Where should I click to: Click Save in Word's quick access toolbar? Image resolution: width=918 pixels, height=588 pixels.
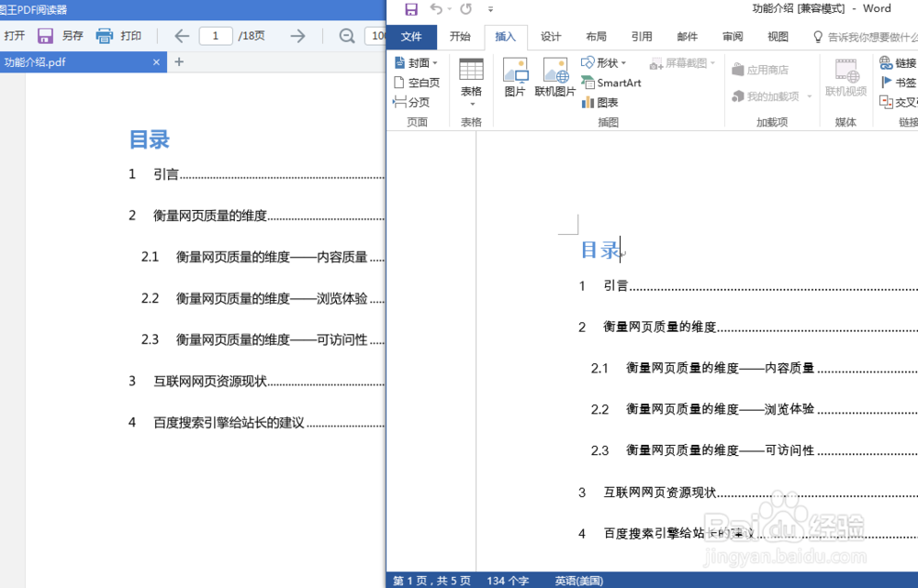point(410,8)
